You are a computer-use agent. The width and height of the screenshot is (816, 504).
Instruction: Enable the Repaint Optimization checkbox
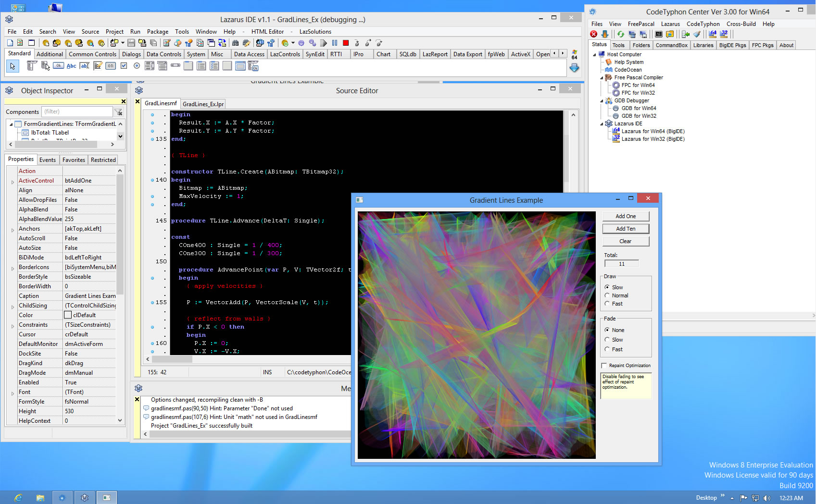(x=604, y=366)
